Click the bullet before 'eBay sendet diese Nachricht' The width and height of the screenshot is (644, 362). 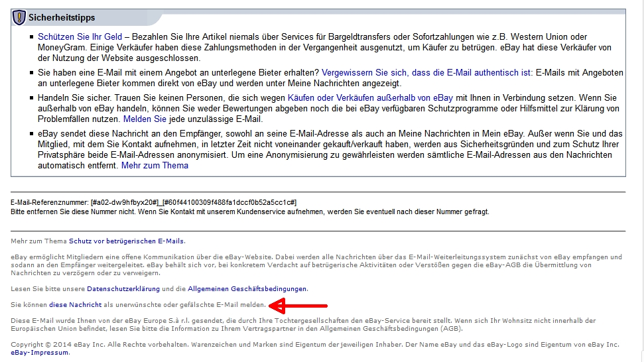pyautogui.click(x=31, y=133)
